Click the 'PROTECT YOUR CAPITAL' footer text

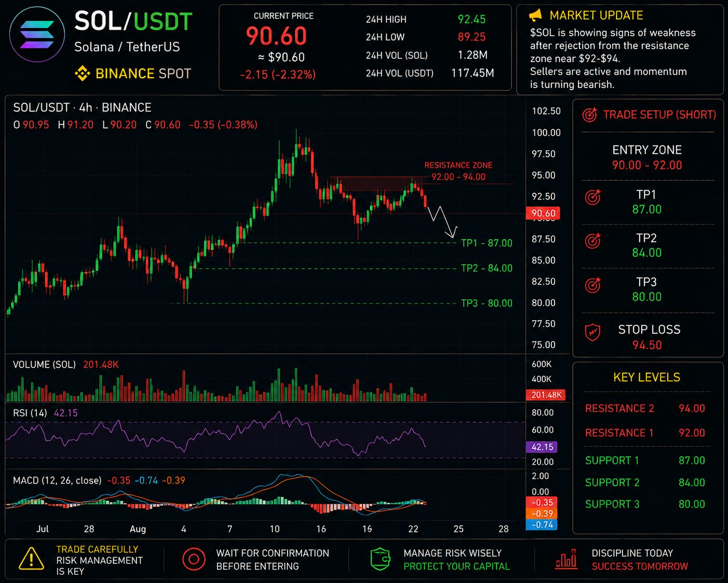(x=457, y=566)
